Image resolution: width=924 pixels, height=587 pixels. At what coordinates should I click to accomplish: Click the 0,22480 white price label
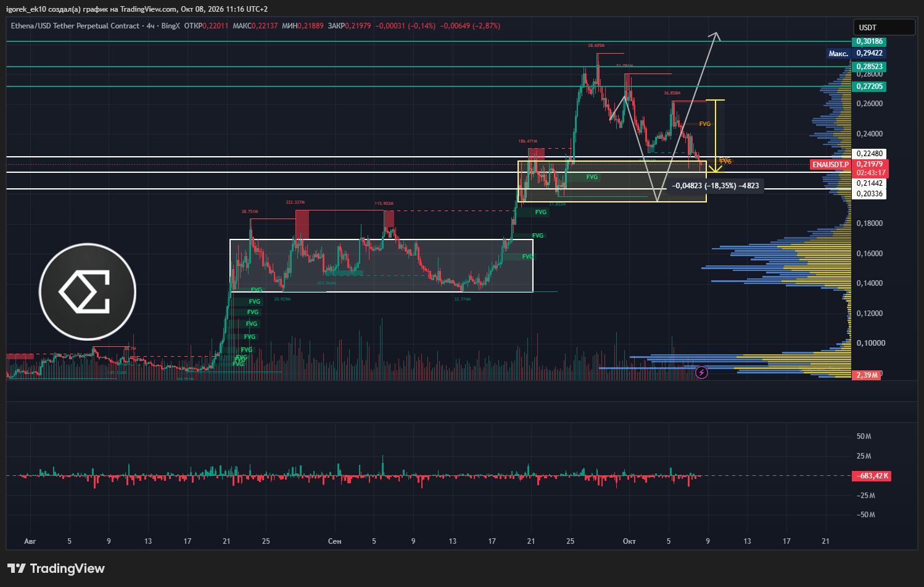point(869,154)
